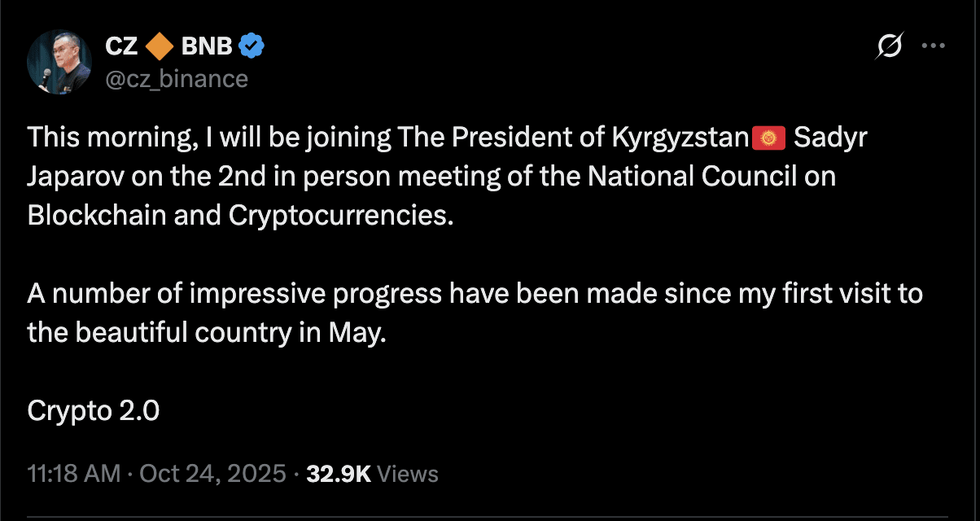Open the three-dot More options menu
The height and width of the screenshot is (521, 980).
click(932, 47)
